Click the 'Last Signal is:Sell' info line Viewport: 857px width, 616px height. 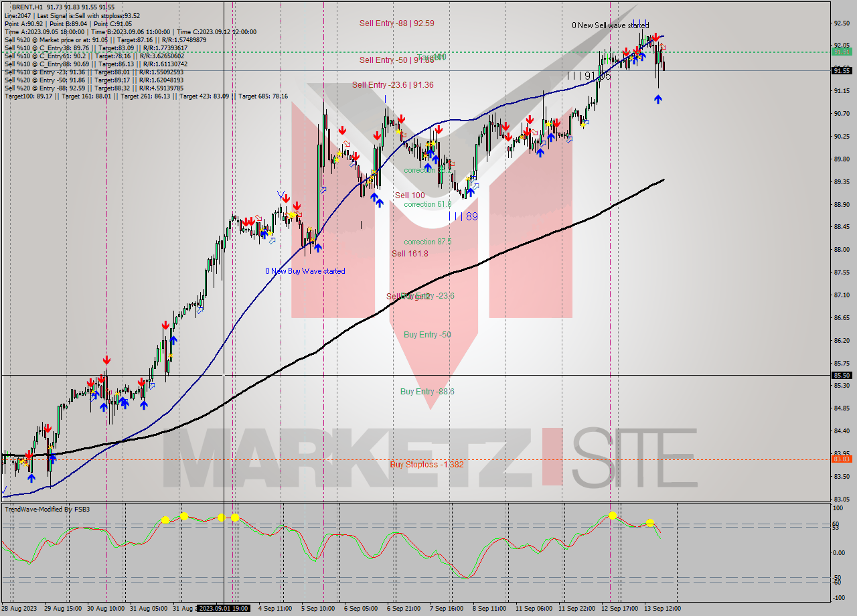[x=72, y=15]
